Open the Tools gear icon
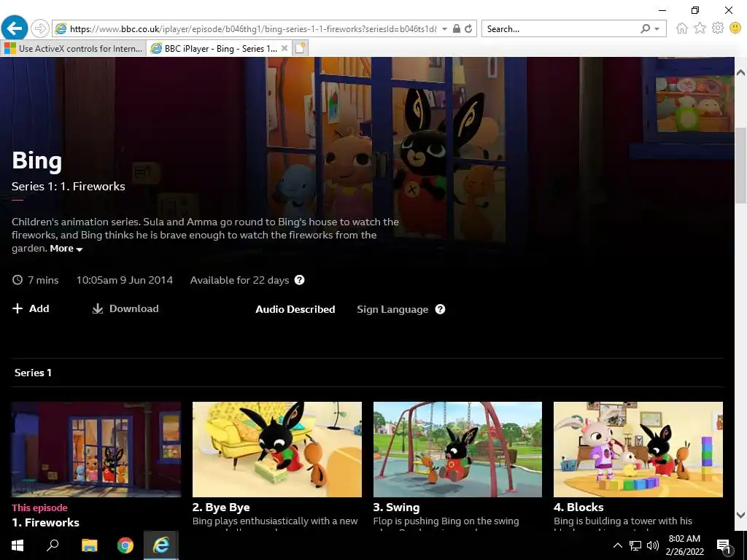This screenshot has width=747, height=560. coord(718,28)
